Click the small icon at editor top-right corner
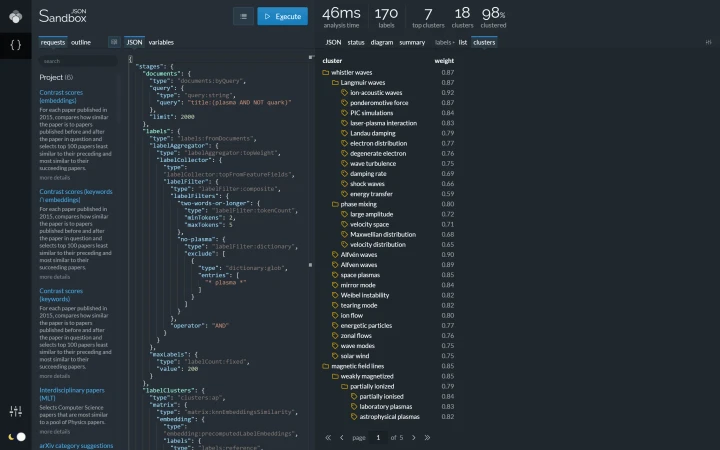 click(311, 57)
